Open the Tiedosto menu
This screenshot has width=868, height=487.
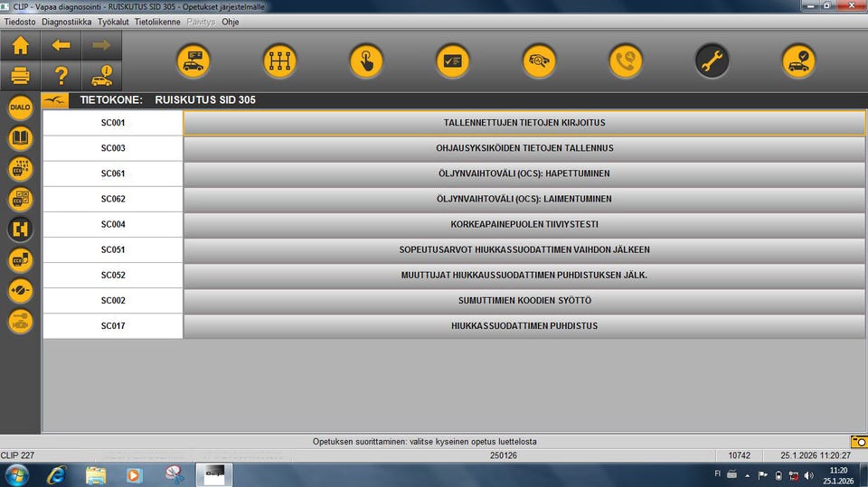[20, 22]
